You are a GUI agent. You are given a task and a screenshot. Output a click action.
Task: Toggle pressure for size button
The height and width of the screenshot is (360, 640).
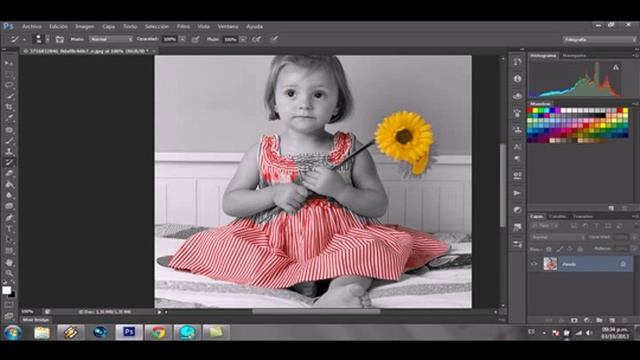pyautogui.click(x=274, y=39)
